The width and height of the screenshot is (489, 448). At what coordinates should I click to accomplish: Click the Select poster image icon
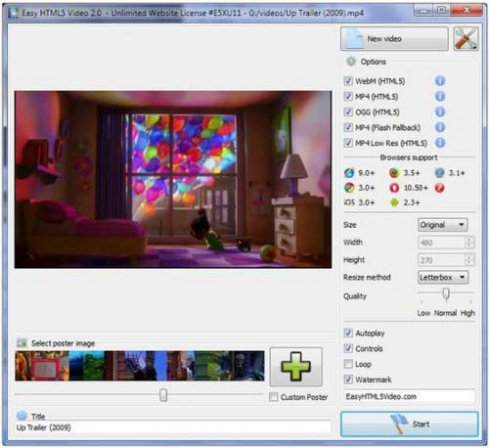[x=22, y=342]
